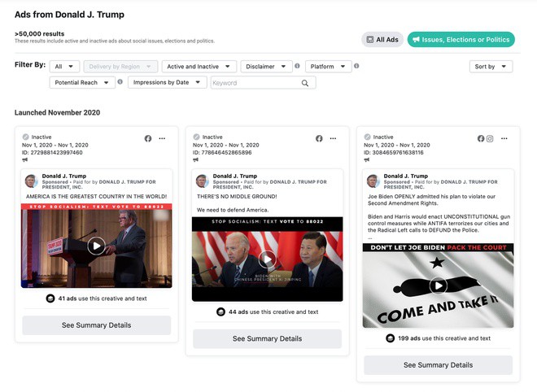
Task: Click See Summary Details for the 199 ads
Action: coord(438,365)
